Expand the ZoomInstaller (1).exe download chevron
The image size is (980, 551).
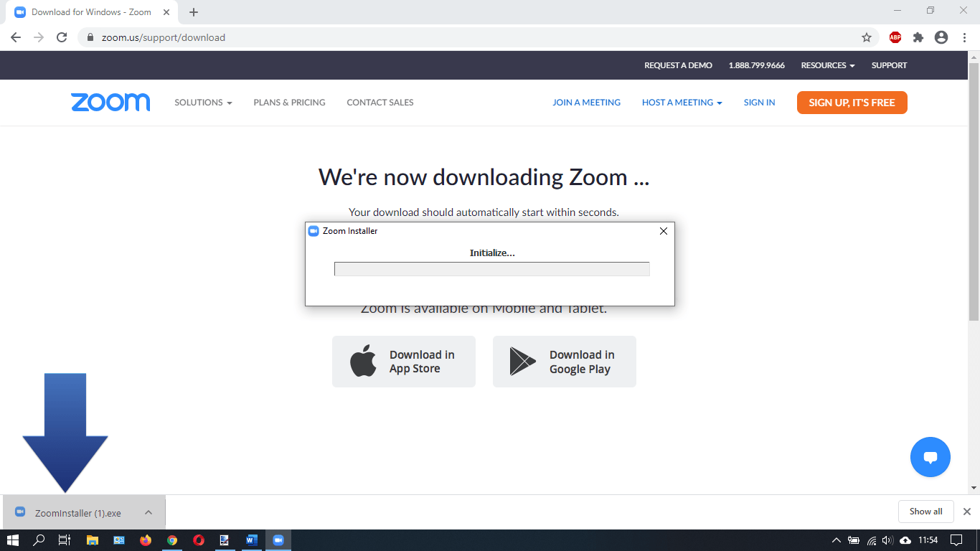(x=149, y=512)
